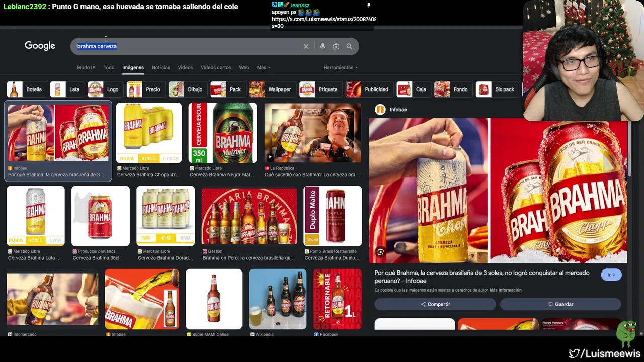The height and width of the screenshot is (362, 644).
Task: Filter images by the Wallpaper chip
Action: tap(272, 89)
